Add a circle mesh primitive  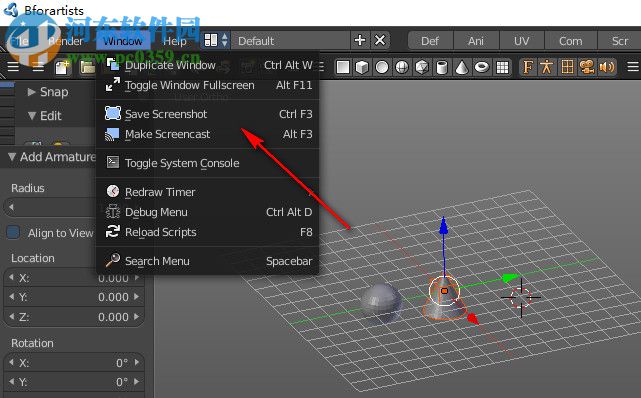382,67
